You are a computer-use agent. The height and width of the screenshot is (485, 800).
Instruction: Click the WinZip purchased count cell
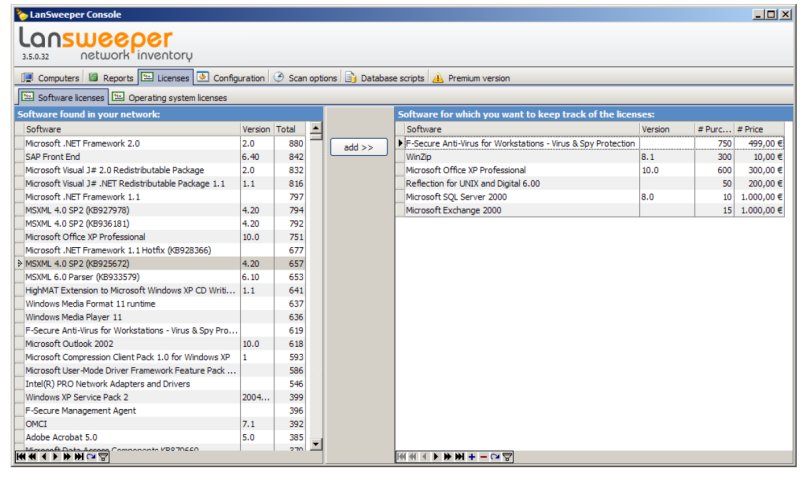tap(714, 157)
